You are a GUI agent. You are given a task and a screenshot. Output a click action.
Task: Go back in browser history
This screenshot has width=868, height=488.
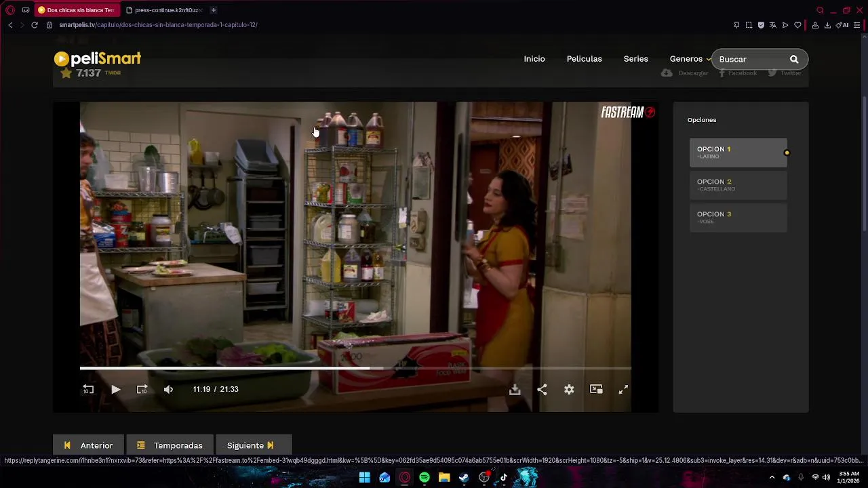[x=10, y=25]
